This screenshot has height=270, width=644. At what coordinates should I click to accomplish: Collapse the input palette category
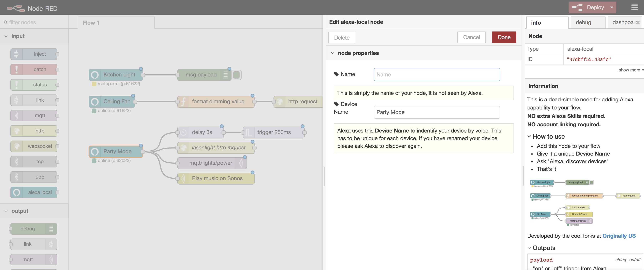[6, 36]
